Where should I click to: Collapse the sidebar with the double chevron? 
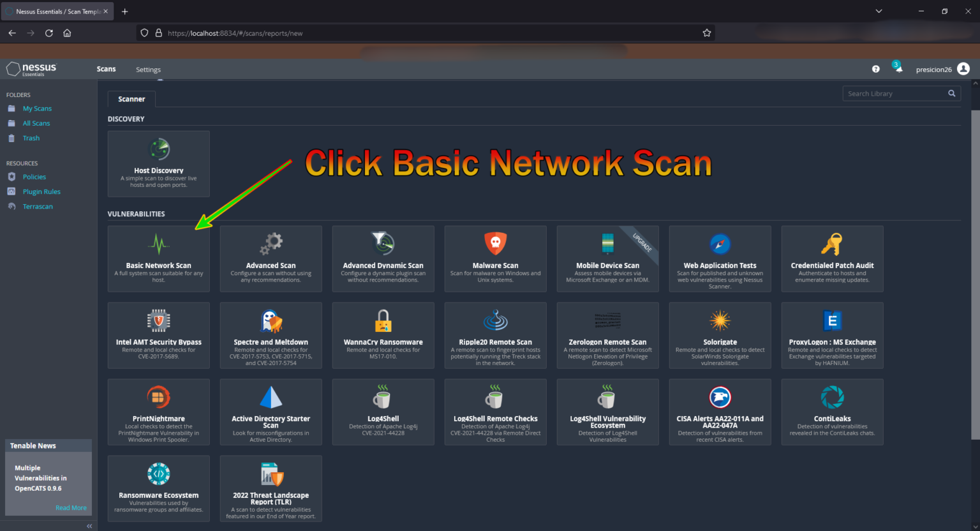click(89, 526)
